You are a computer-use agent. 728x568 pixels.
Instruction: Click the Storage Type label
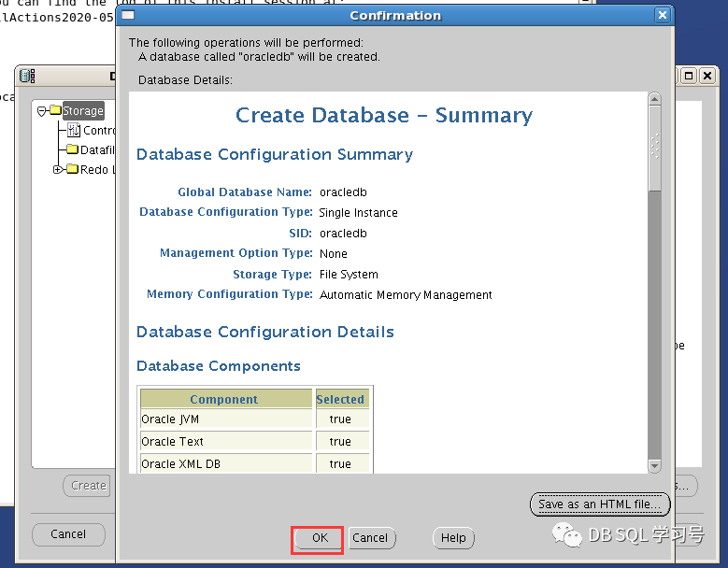click(x=272, y=275)
